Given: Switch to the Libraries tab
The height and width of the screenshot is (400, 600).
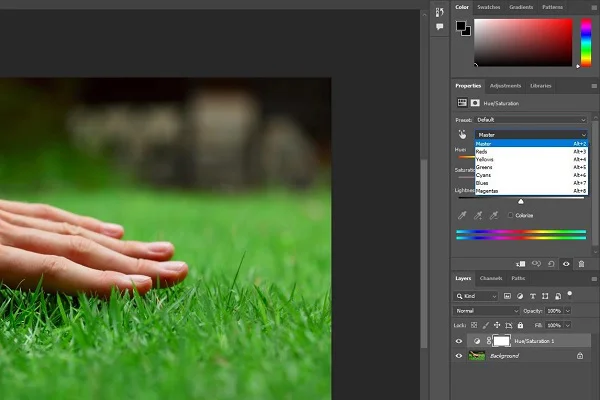Looking at the screenshot, I should coord(541,86).
